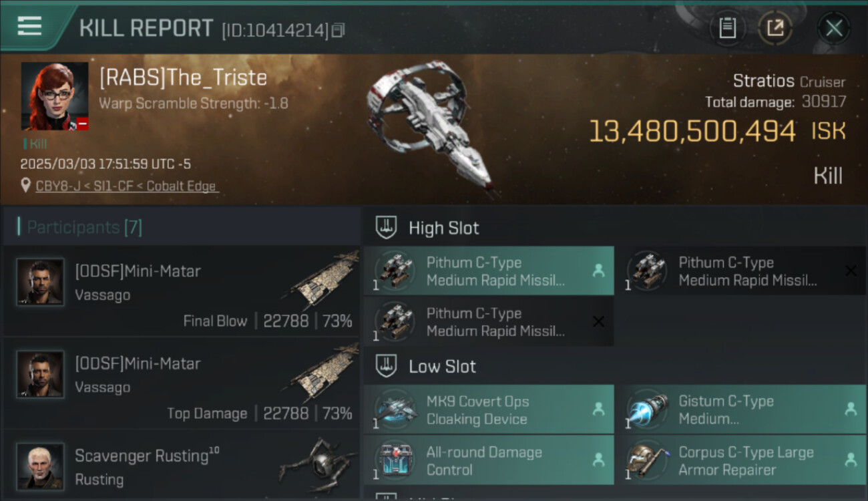Open the Participants [7] section
868x501 pixels.
[x=84, y=227]
